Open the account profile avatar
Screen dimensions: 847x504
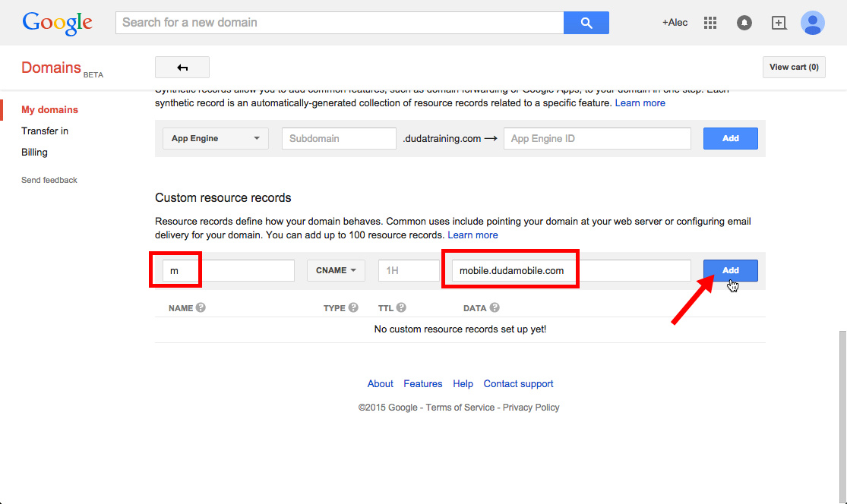(x=812, y=23)
